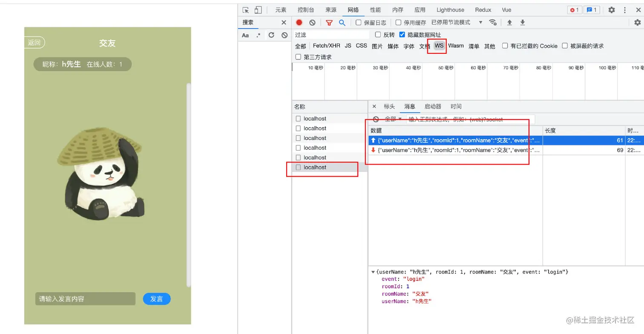Open the 性能 (Performance) tab
Screen dimensions: 644x334
click(x=376, y=10)
